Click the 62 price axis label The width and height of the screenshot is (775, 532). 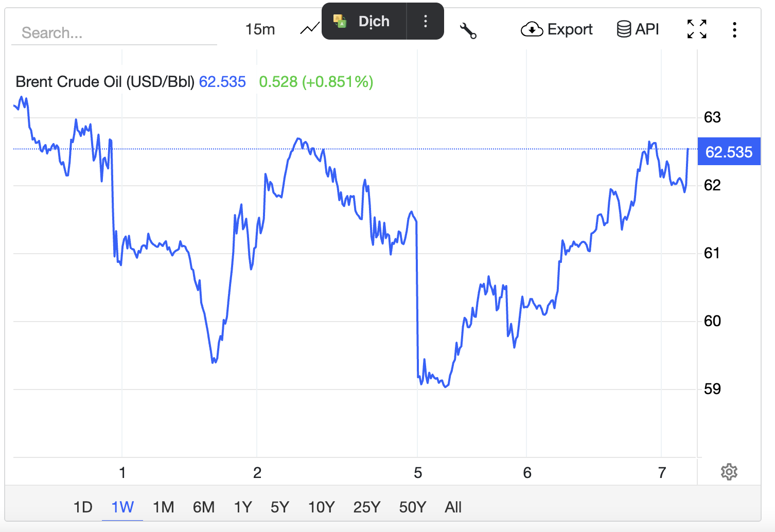712,185
